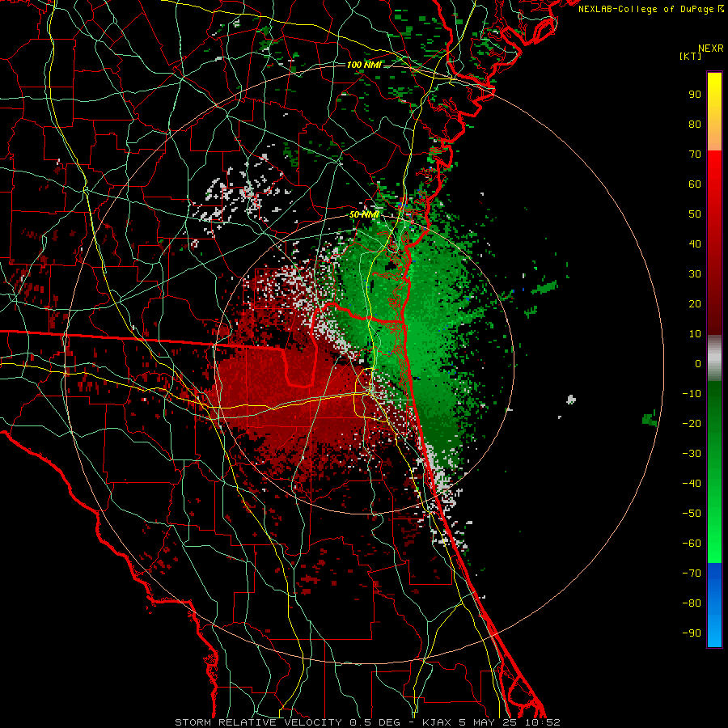Click the 80 value on the velocity scale

click(695, 125)
